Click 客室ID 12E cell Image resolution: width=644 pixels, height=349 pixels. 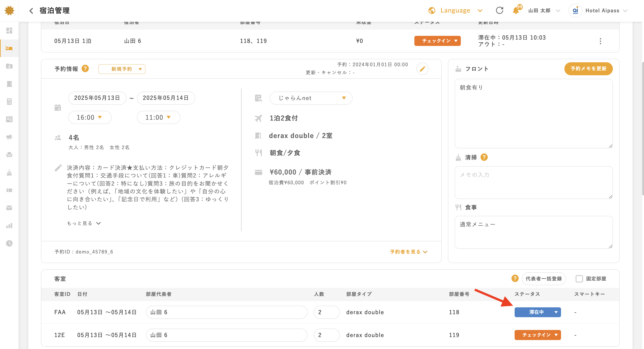[59, 335]
